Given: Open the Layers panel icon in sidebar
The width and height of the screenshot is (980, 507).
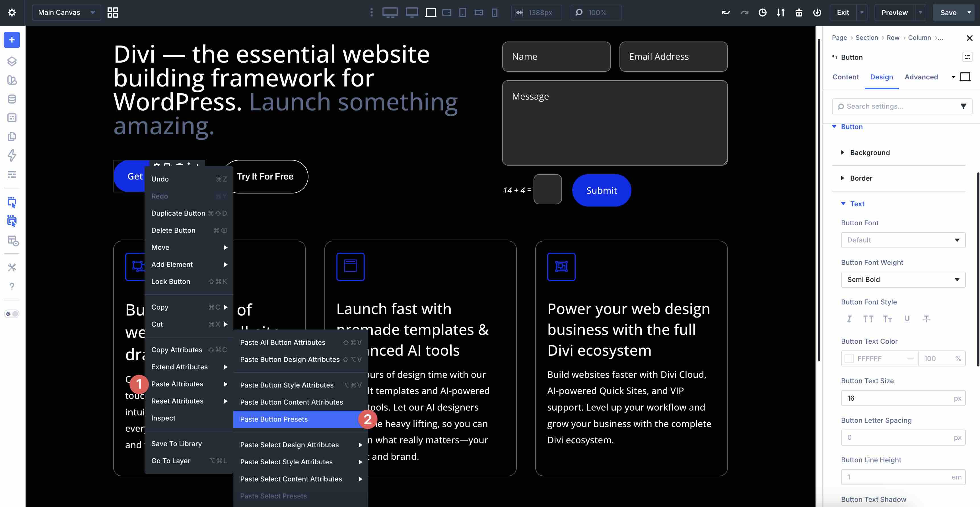Looking at the screenshot, I should pos(12,61).
